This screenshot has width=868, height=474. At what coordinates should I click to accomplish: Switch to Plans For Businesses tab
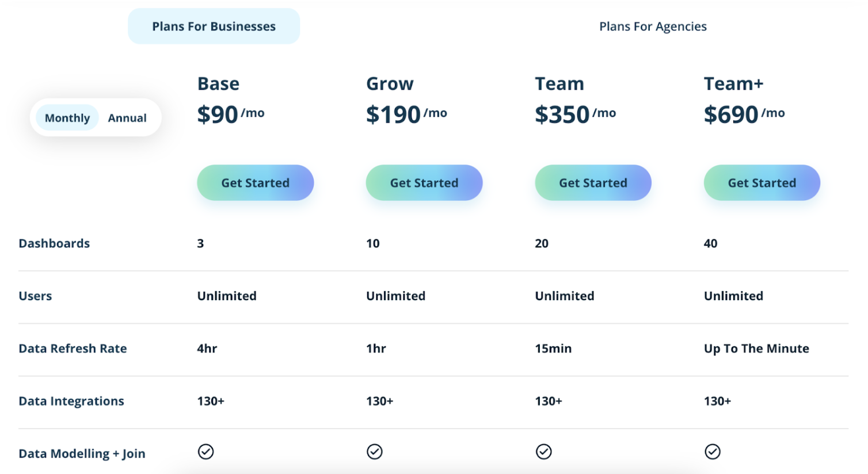click(x=214, y=26)
